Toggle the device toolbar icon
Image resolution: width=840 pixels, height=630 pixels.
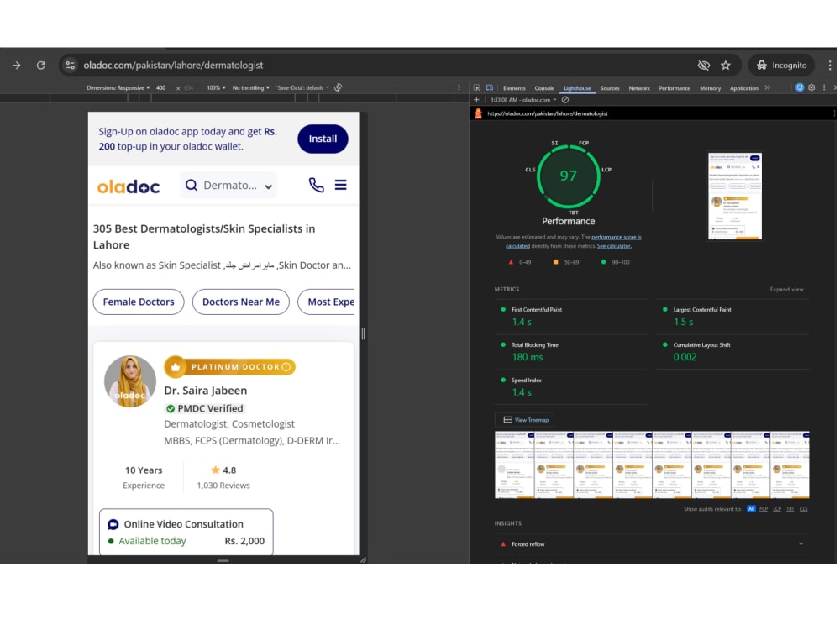pyautogui.click(x=489, y=88)
